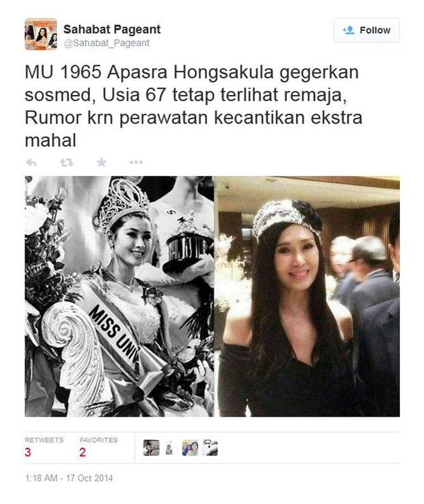Click the @Sahabat_Pageant handle
The image size is (424, 504).
106,43
